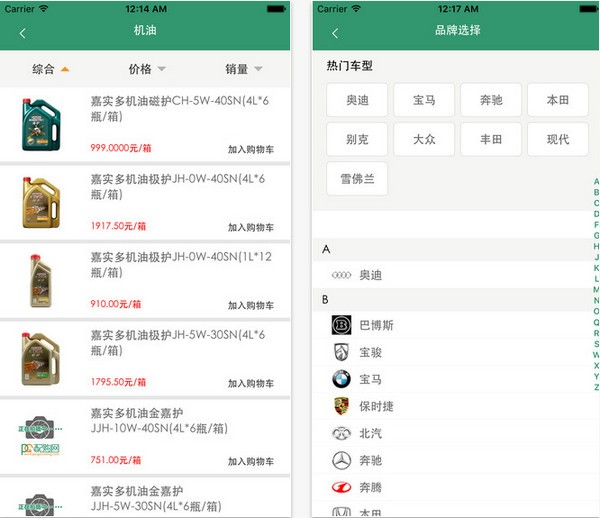Choose 雪佛兰 from hot car types
This screenshot has width=600, height=518.
click(x=357, y=178)
